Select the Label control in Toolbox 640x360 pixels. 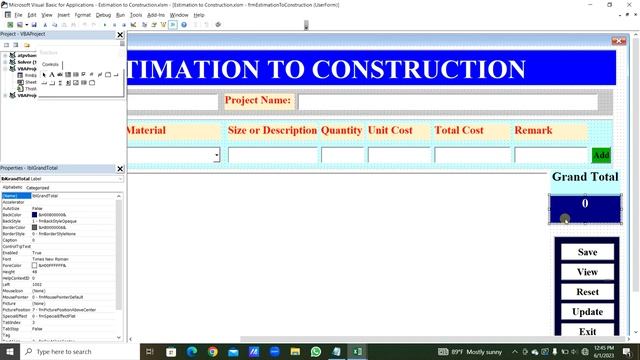point(52,75)
